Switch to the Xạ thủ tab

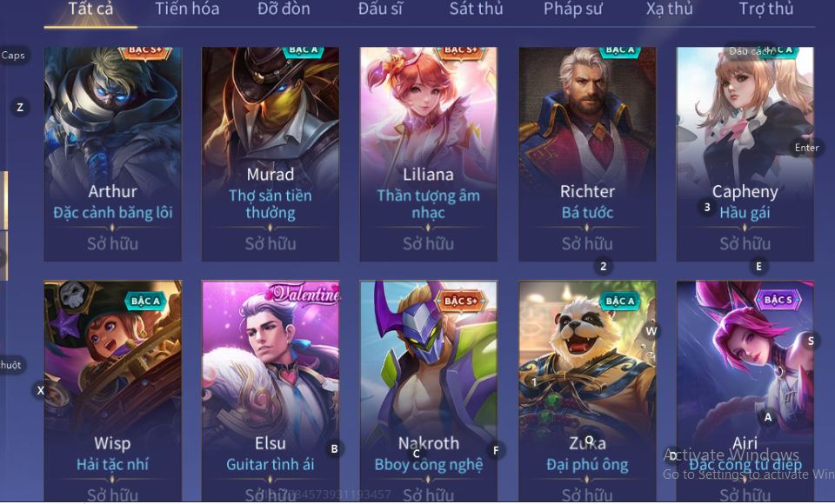(670, 9)
